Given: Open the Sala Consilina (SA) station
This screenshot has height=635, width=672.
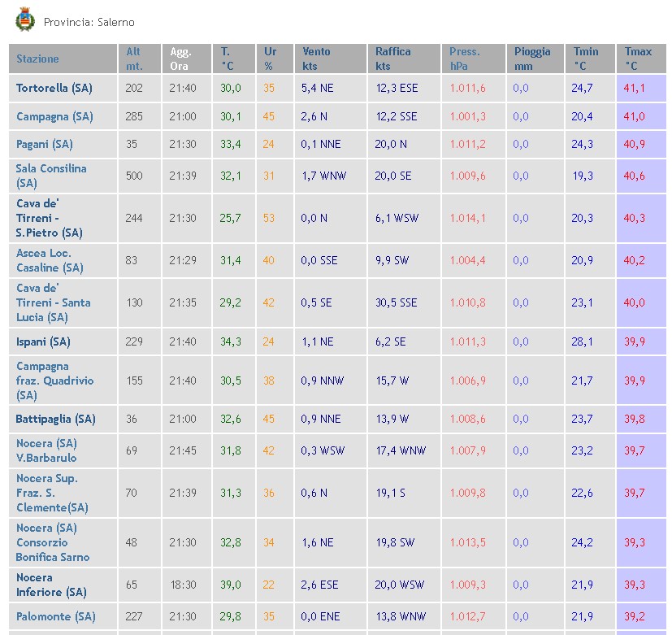Looking at the screenshot, I should (x=51, y=176).
